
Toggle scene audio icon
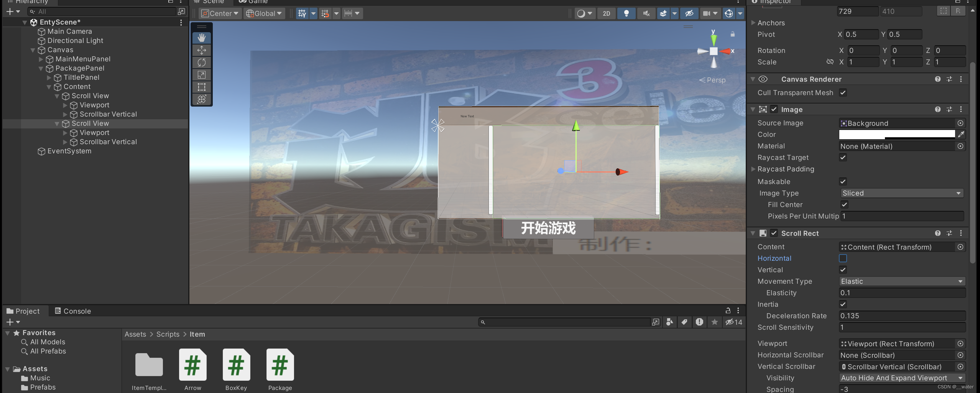click(646, 13)
